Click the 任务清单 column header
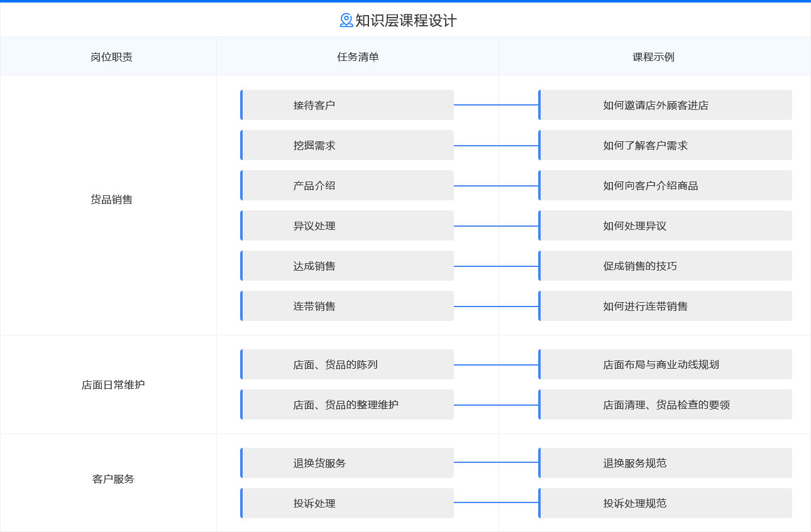811x532 pixels. point(358,57)
